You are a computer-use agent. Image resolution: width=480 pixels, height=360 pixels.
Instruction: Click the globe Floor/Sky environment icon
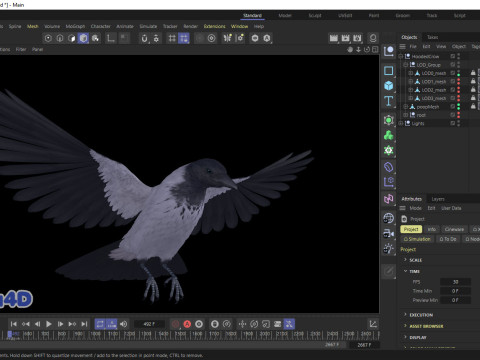click(x=389, y=218)
